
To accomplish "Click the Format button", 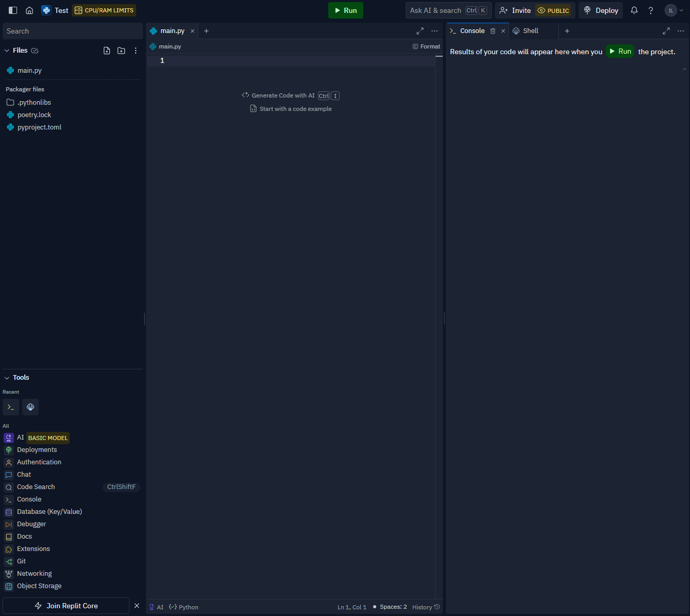I will click(426, 46).
